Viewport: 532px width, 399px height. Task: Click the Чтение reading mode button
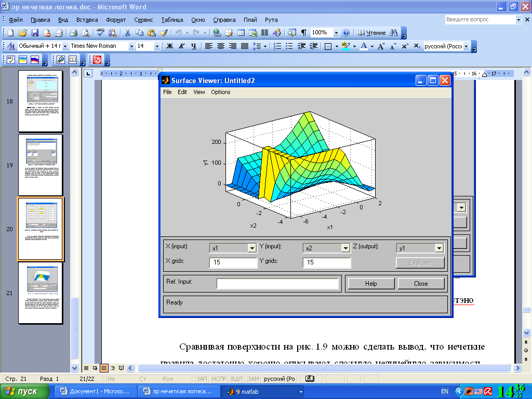372,33
